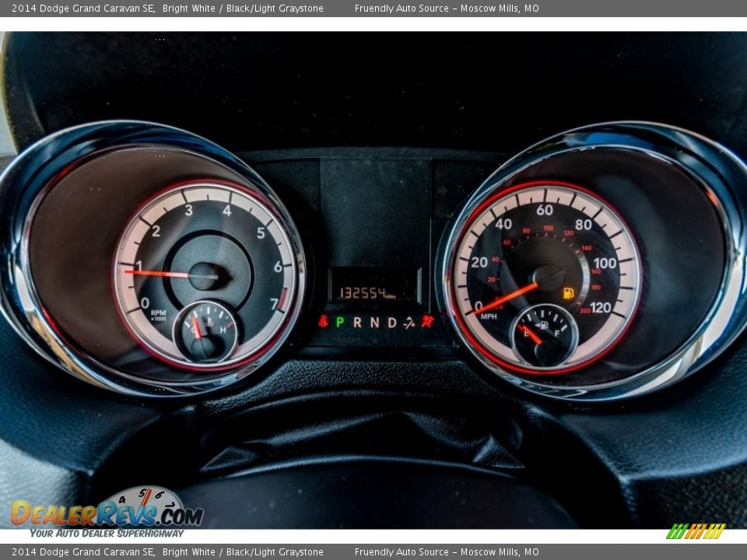Click the green, orange, yellow striped logo
Viewport: 747px width, 560px height.
click(696, 531)
